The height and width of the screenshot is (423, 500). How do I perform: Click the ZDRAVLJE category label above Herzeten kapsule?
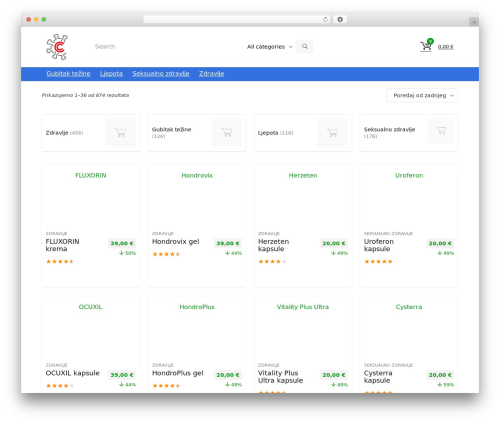269,234
